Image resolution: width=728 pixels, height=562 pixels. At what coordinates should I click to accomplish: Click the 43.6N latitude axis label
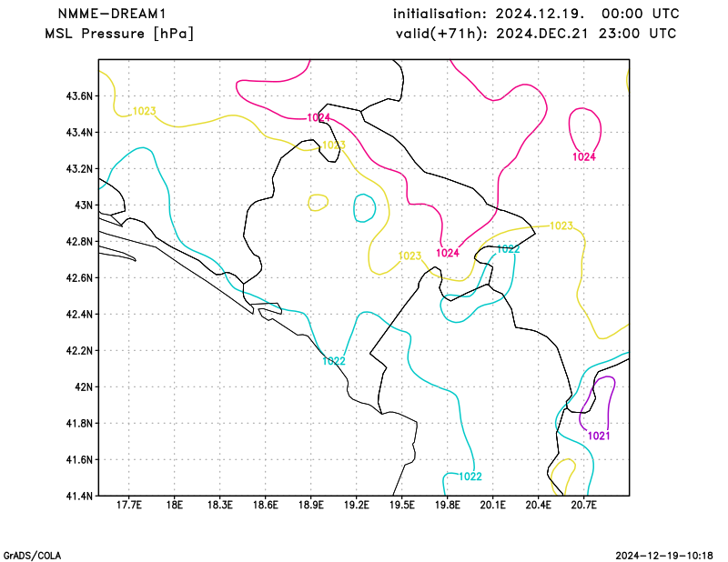(x=79, y=96)
